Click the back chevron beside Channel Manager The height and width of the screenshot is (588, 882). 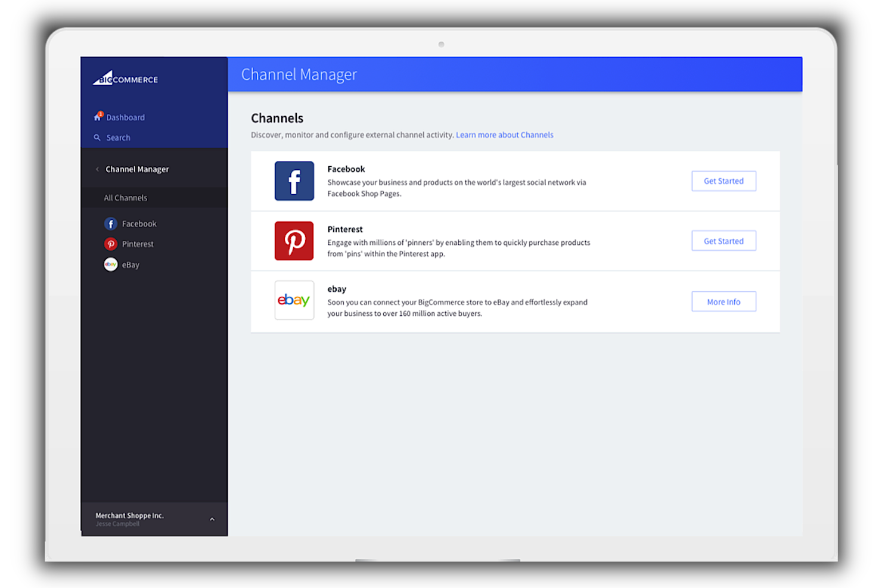pyautogui.click(x=97, y=169)
